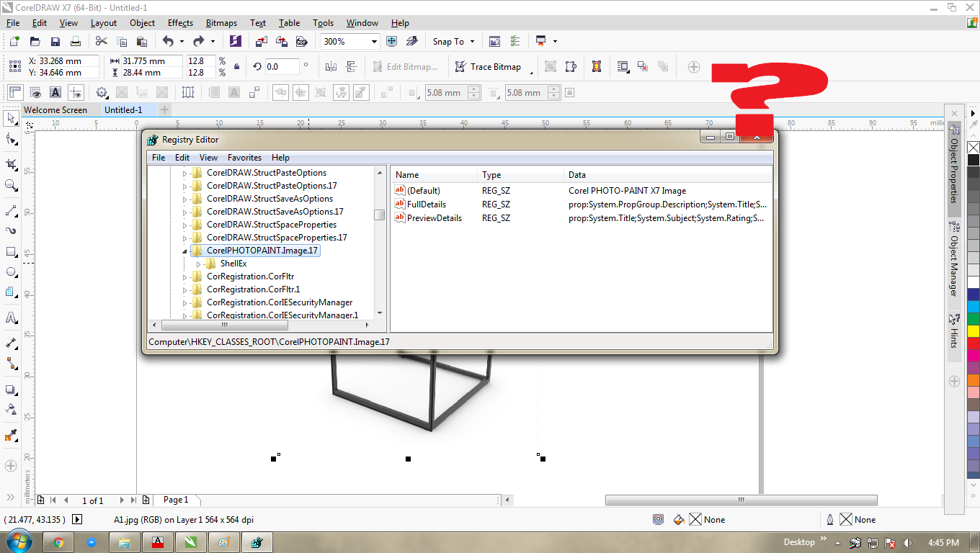Select the Crop tool
The image size is (980, 553).
click(x=11, y=164)
